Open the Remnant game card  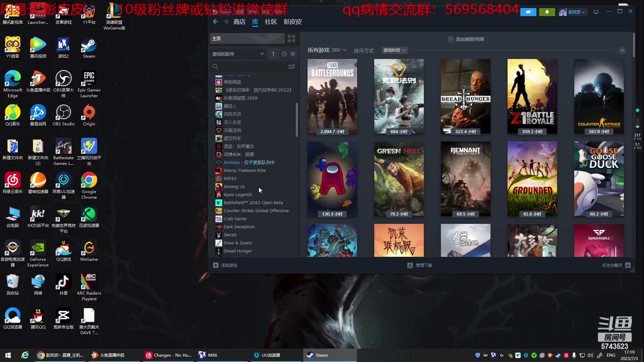[466, 179]
